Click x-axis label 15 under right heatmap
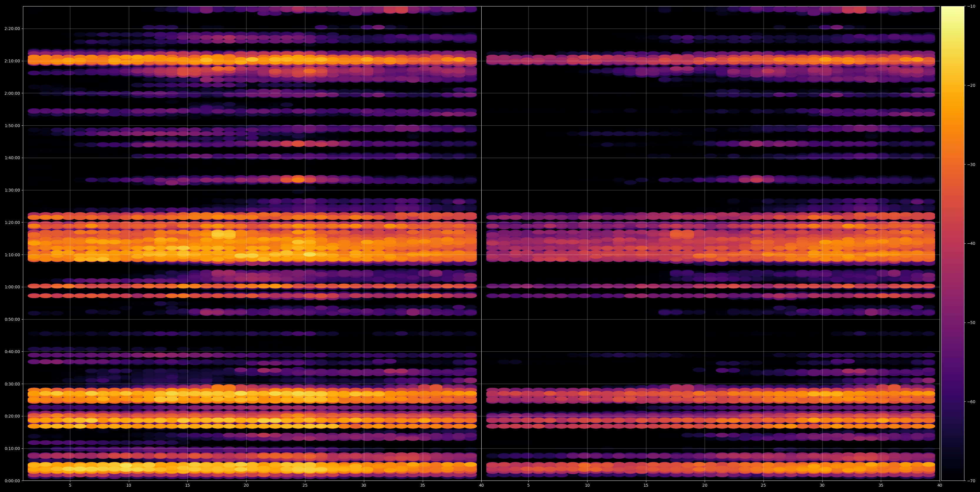 point(646,486)
